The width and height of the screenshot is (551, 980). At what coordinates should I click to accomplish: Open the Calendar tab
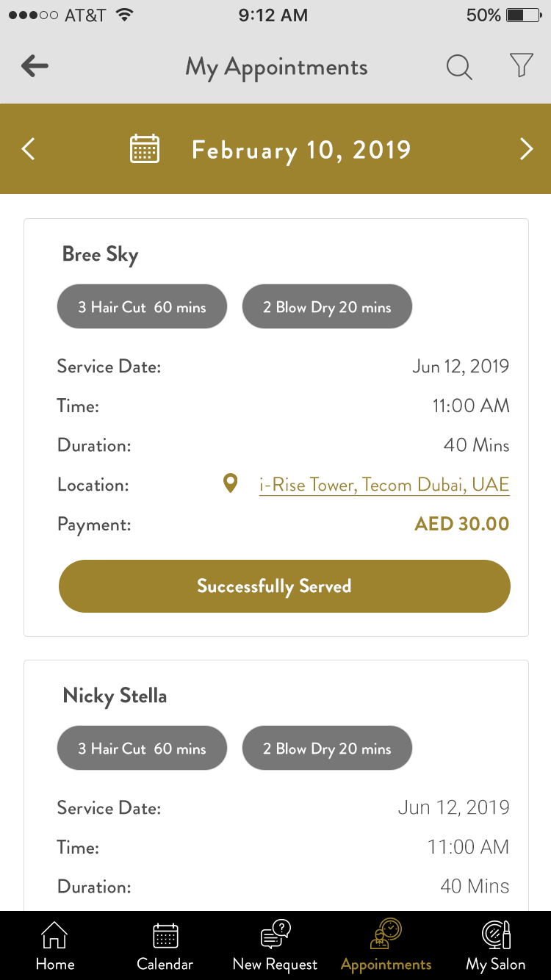point(165,945)
